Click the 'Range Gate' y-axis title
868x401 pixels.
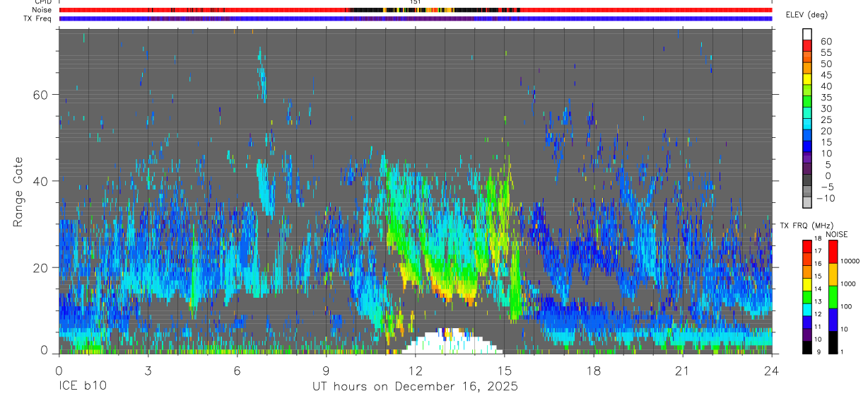18,191
